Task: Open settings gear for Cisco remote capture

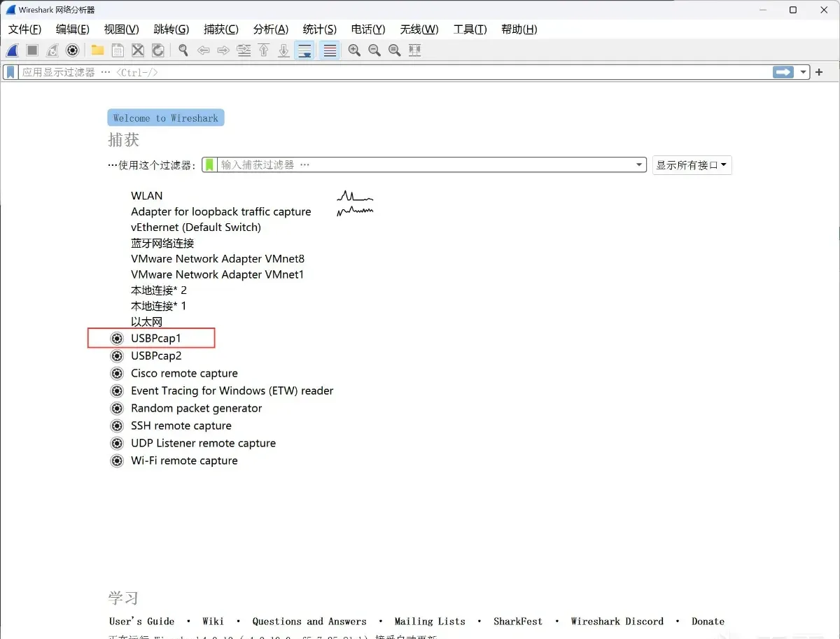Action: pos(117,373)
